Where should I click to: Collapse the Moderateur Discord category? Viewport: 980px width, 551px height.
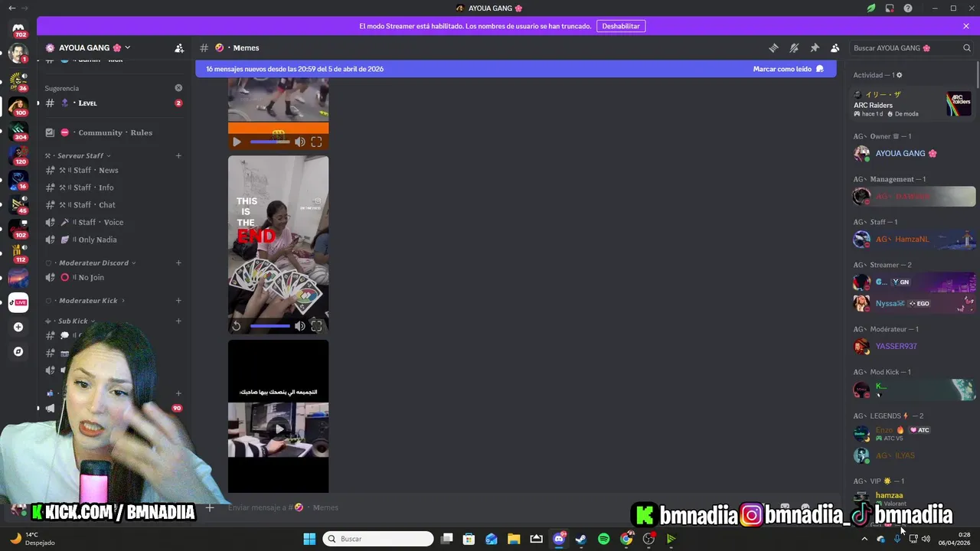click(x=91, y=262)
